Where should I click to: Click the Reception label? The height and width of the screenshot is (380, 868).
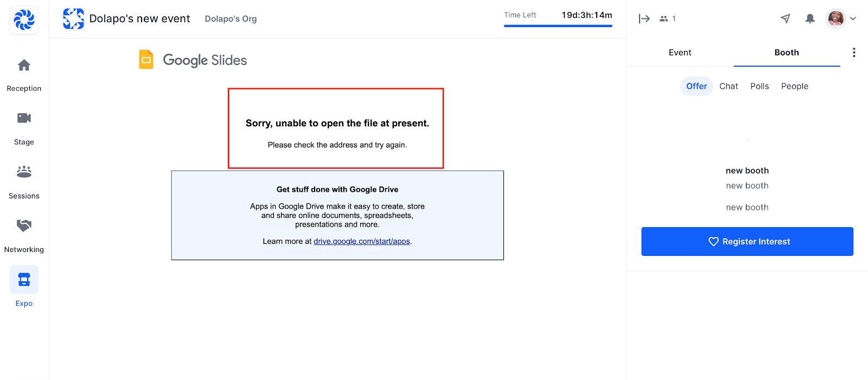tap(24, 88)
